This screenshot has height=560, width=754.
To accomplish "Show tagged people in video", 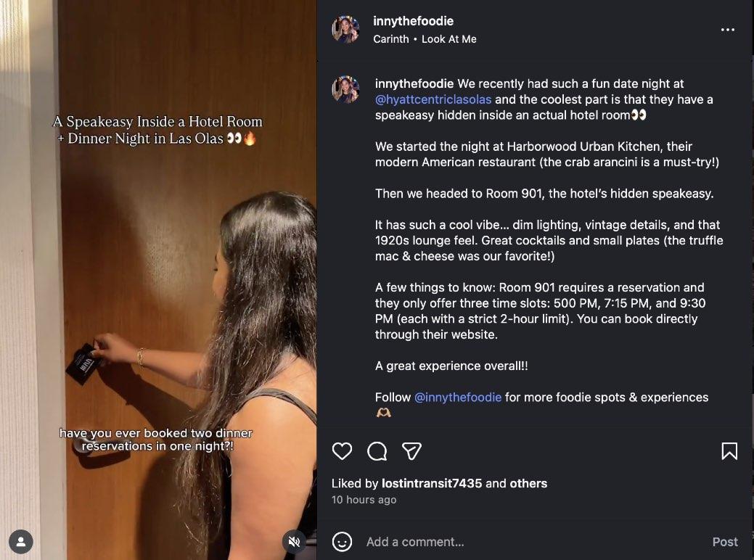I will [20, 542].
